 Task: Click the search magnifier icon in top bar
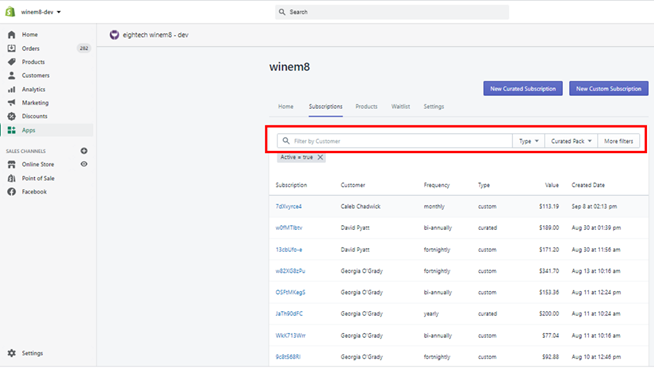click(x=282, y=12)
